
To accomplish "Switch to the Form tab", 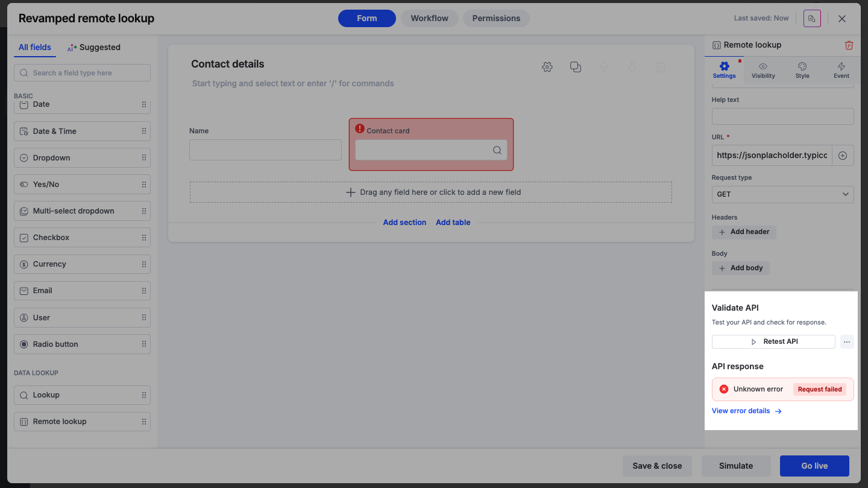I will [367, 18].
